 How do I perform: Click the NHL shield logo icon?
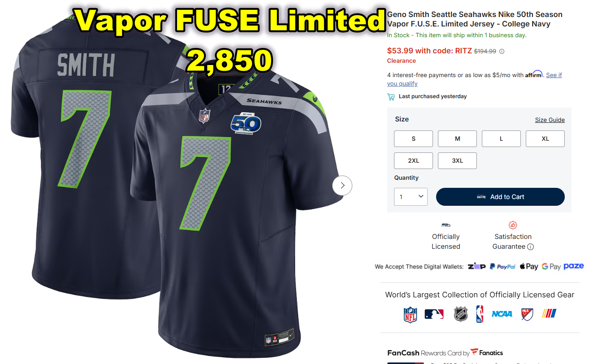coord(461,314)
